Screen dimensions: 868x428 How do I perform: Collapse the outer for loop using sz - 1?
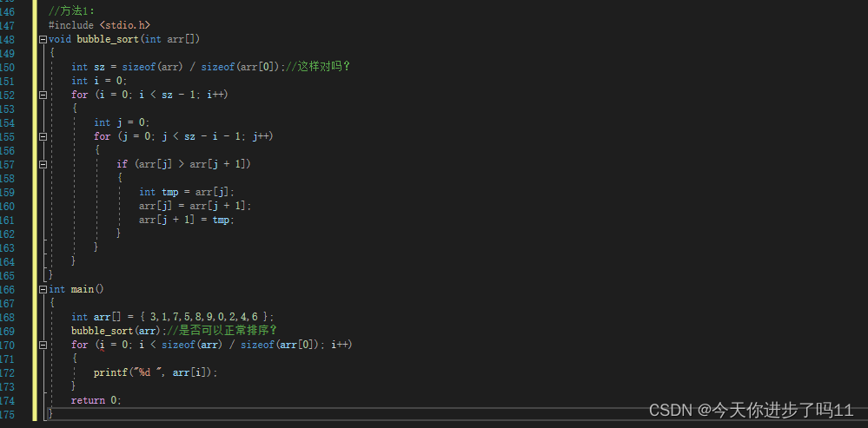[43, 95]
